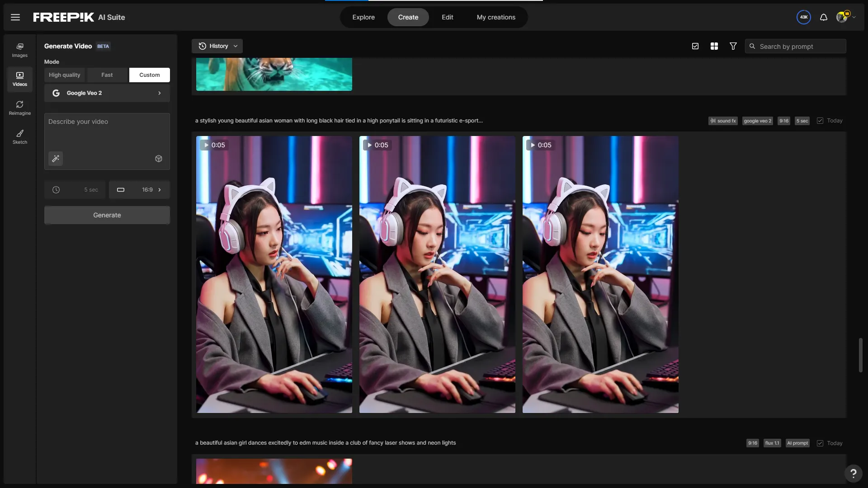Select the High quality mode

[65, 75]
